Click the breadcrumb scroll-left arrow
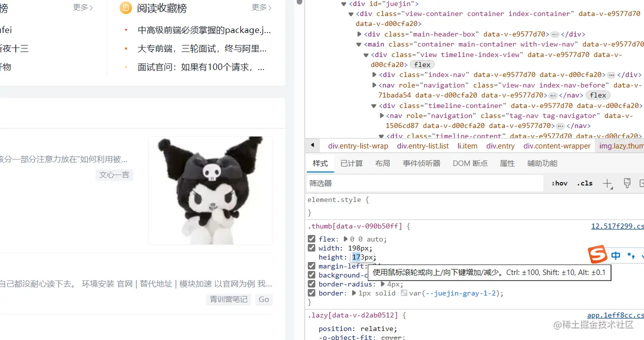The width and height of the screenshot is (644, 340). [312, 145]
